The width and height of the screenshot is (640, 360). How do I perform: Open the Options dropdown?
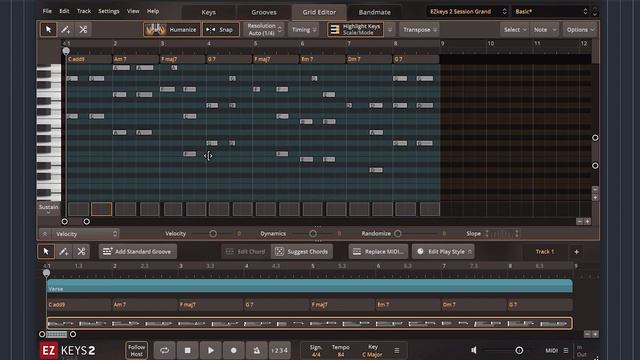point(580,29)
